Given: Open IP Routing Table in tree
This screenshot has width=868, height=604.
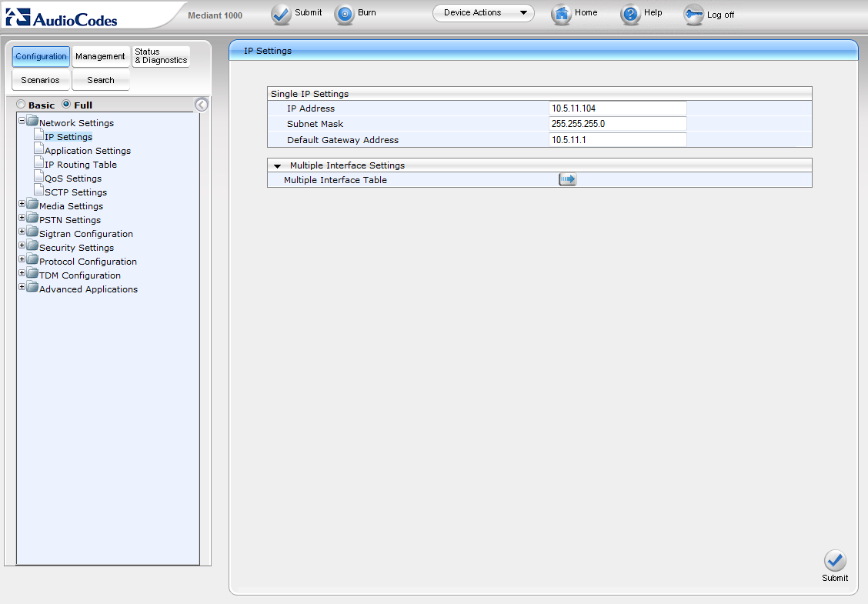Looking at the screenshot, I should click(80, 165).
